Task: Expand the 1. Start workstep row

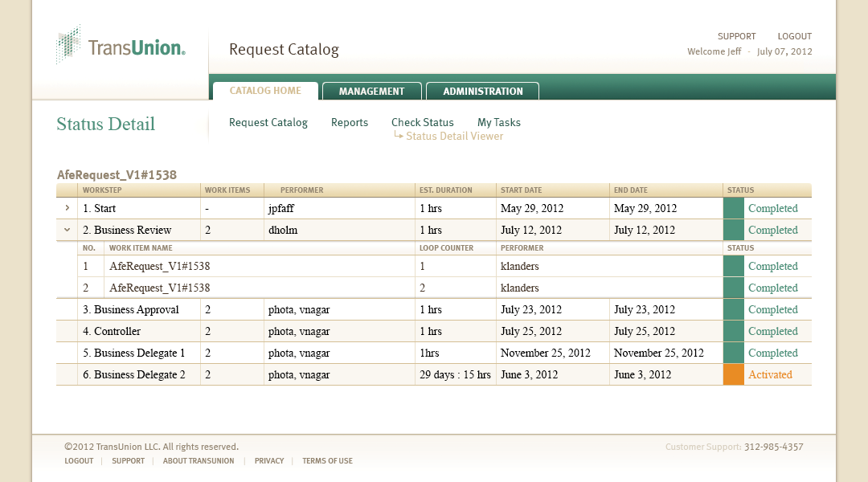Action: (67, 208)
